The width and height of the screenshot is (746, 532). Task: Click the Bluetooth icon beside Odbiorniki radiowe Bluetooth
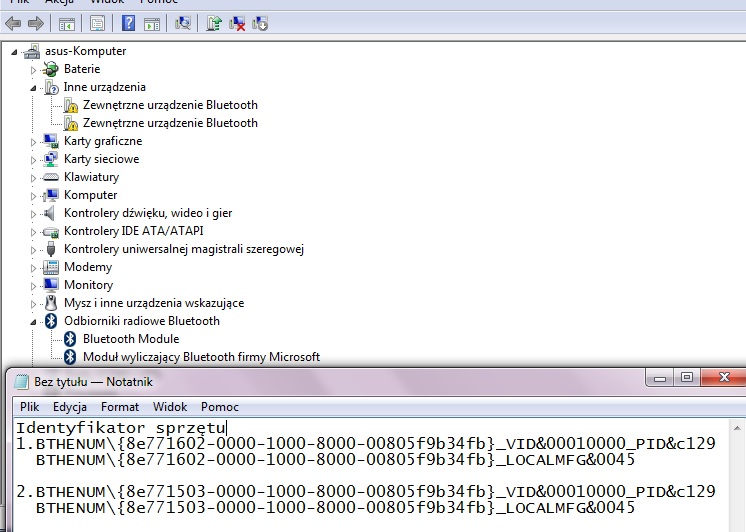point(51,321)
